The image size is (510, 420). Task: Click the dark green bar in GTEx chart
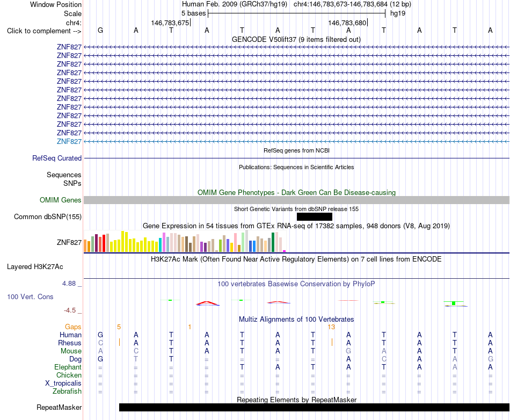(x=273, y=242)
